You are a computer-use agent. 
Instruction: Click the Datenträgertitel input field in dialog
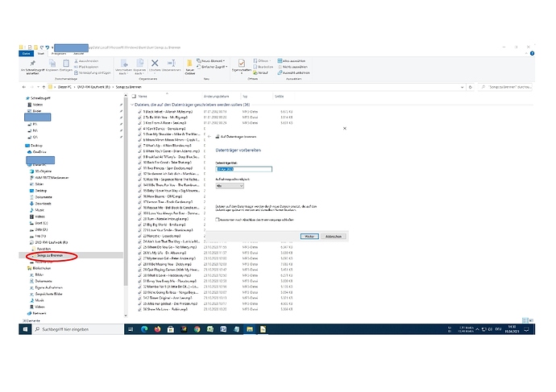click(243, 169)
